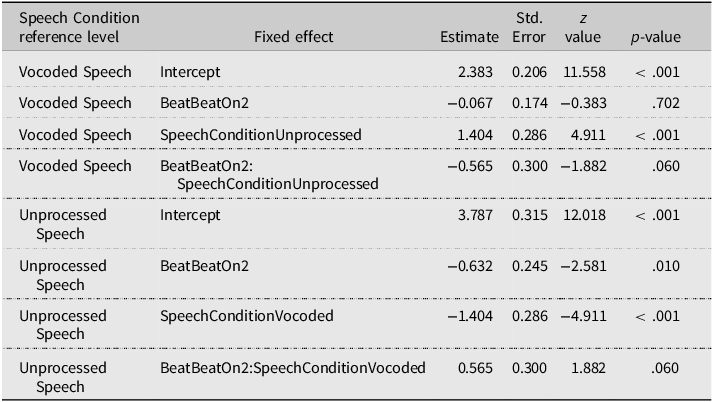
Task: Click 'BeatBeatOn2:SpeechConditionVocoded' cell
Action: (292, 367)
